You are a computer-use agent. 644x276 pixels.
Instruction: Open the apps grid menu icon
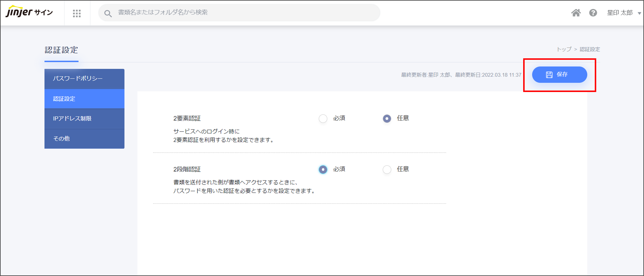(77, 13)
